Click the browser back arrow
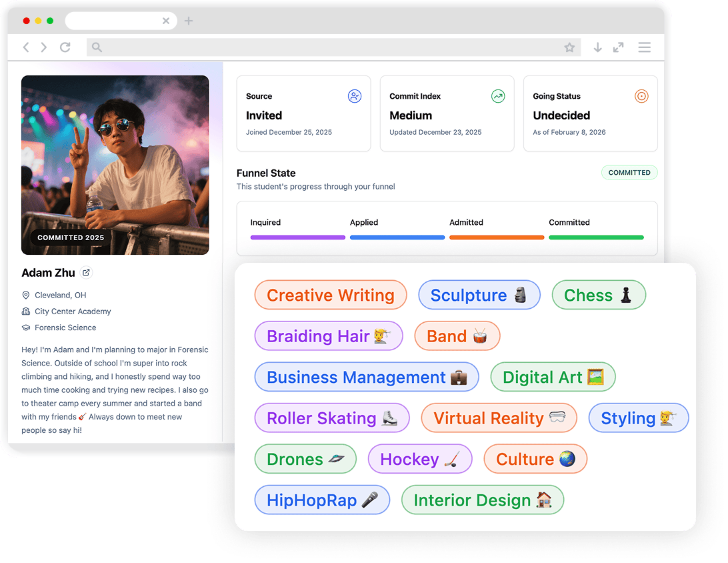 [x=26, y=47]
